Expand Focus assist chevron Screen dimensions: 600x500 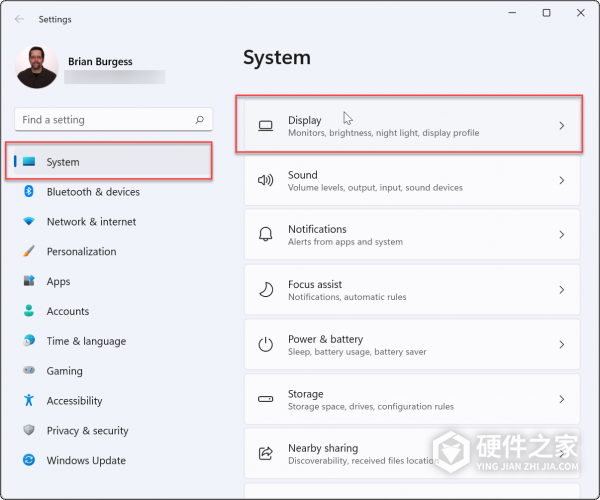pos(561,290)
